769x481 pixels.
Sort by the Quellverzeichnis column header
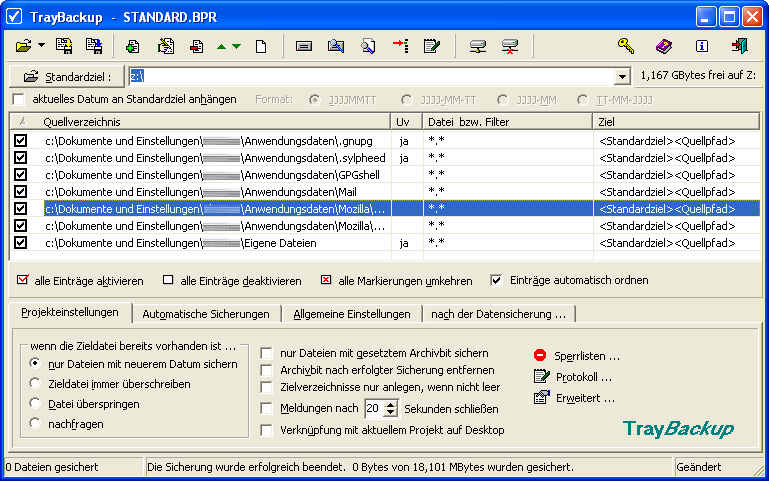pyautogui.click(x=200, y=122)
